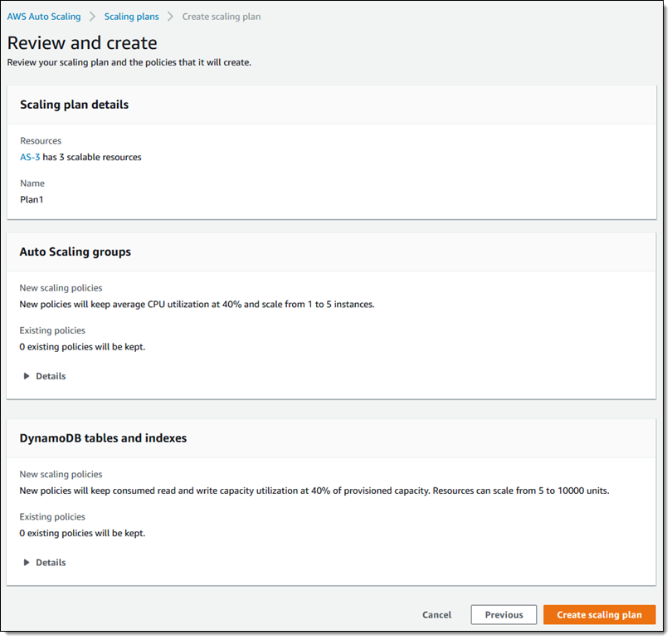Expand Details under Auto Scaling groups
The height and width of the screenshot is (640, 672).
[45, 376]
